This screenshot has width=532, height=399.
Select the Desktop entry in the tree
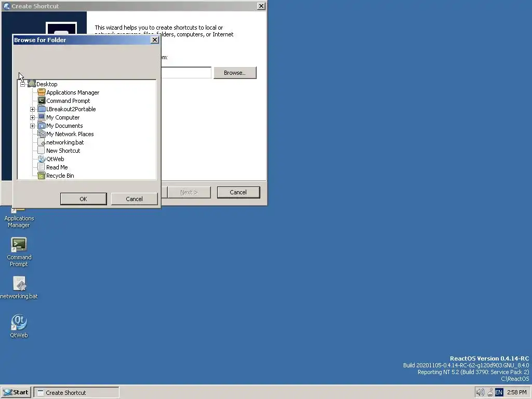[47, 84]
